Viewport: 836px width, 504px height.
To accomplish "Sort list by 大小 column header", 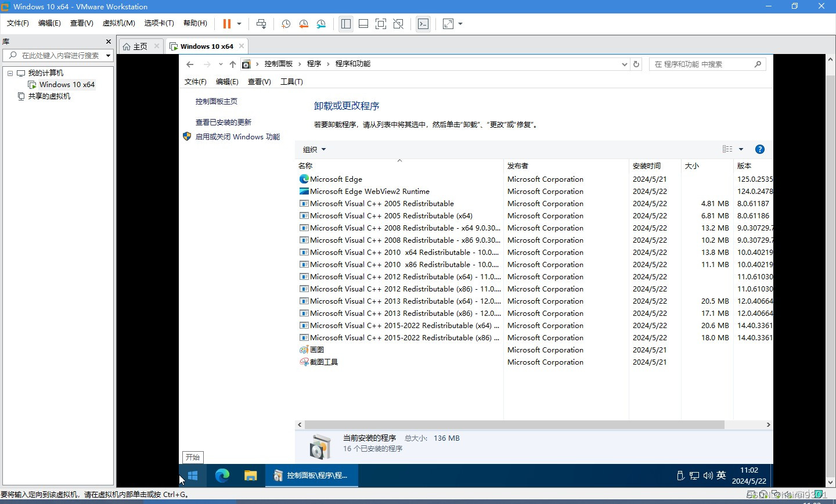I will (707, 165).
